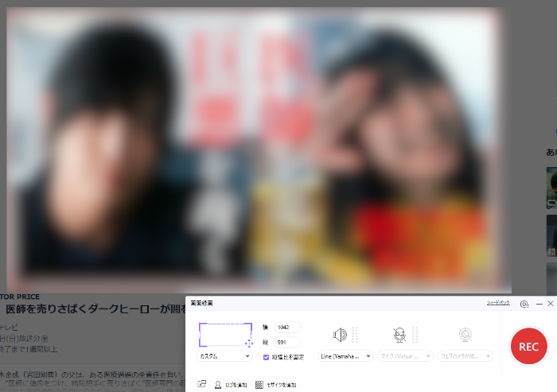Select the dashed capture area selector
This screenshot has height=392, width=557.
pos(225,335)
